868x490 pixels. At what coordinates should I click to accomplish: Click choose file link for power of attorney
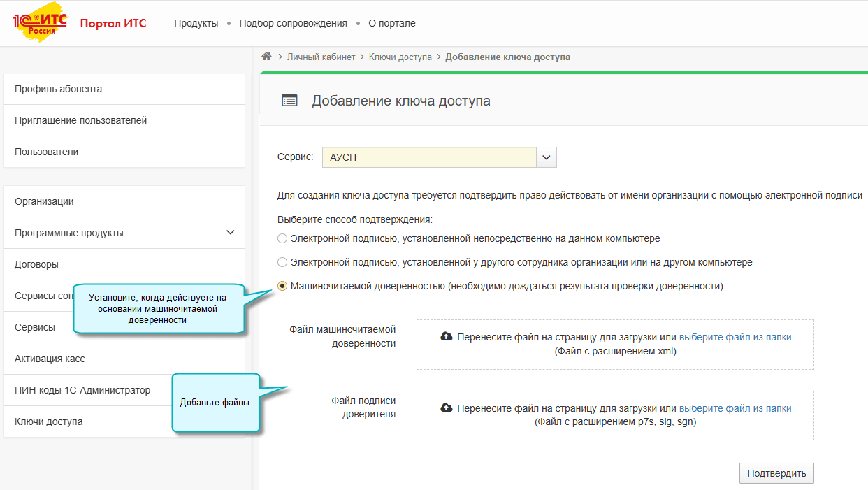(735, 337)
